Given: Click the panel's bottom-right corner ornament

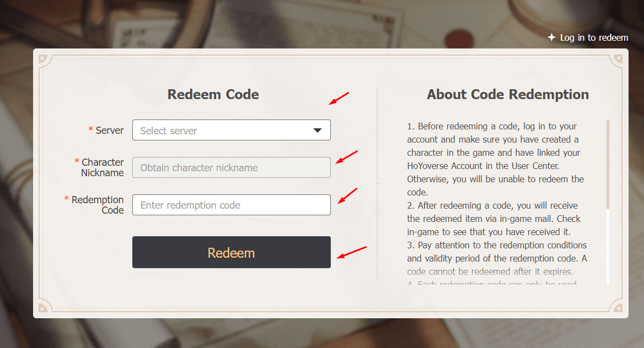Looking at the screenshot, I should click(619, 308).
